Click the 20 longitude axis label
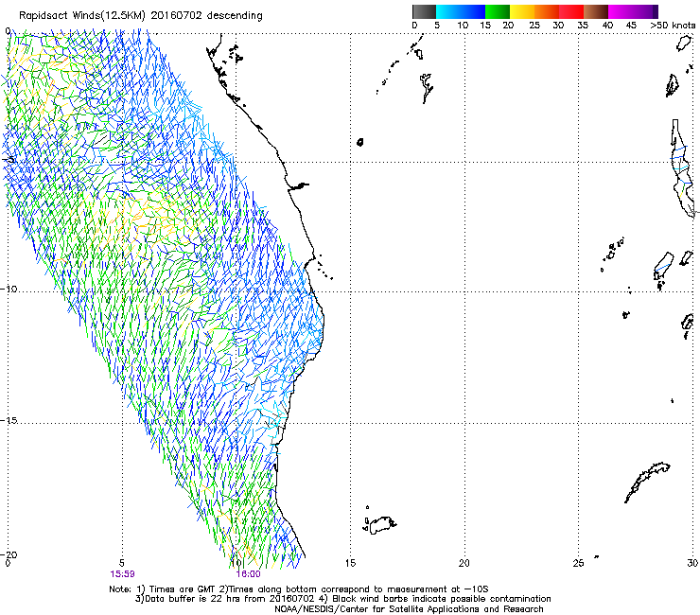The height and width of the screenshot is (615, 700). (x=464, y=563)
